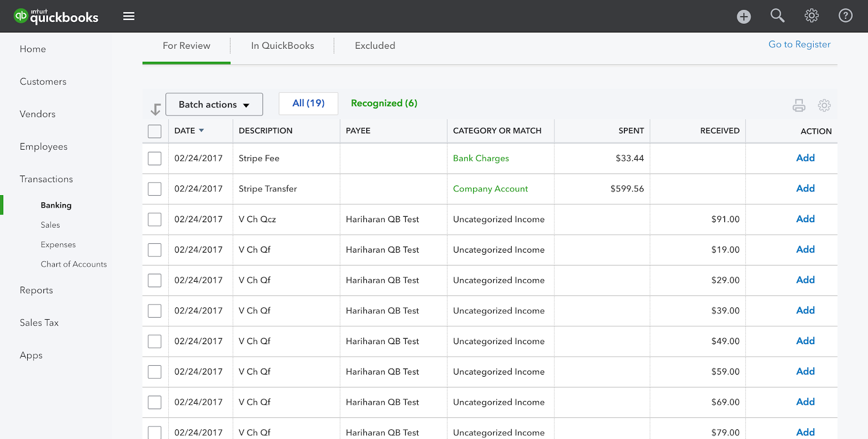The image size is (868, 439).
Task: Expand the Batch actions dropdown
Action: [x=214, y=105]
